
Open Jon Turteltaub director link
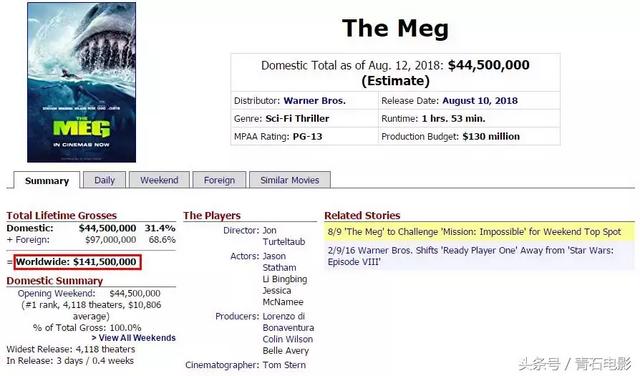(284, 236)
